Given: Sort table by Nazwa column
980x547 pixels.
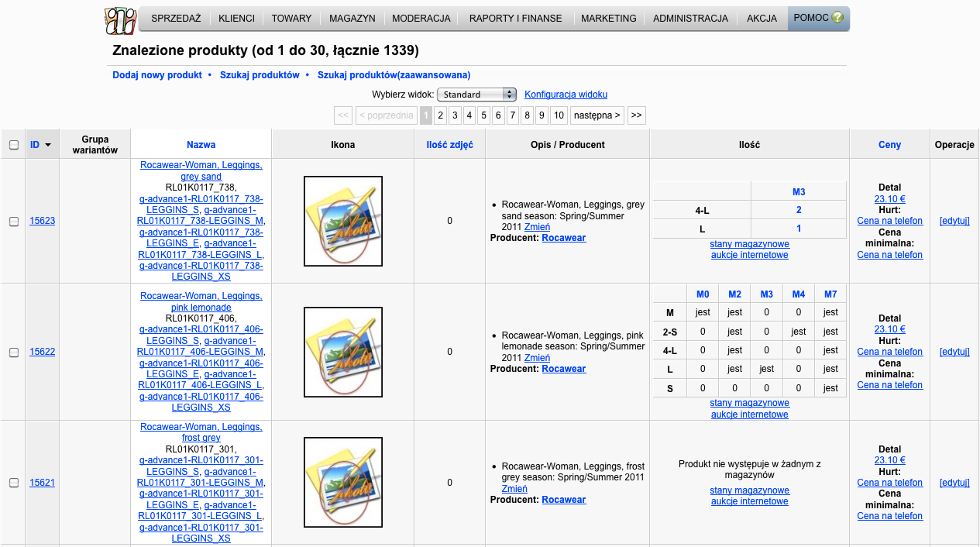Looking at the screenshot, I should 201,145.
